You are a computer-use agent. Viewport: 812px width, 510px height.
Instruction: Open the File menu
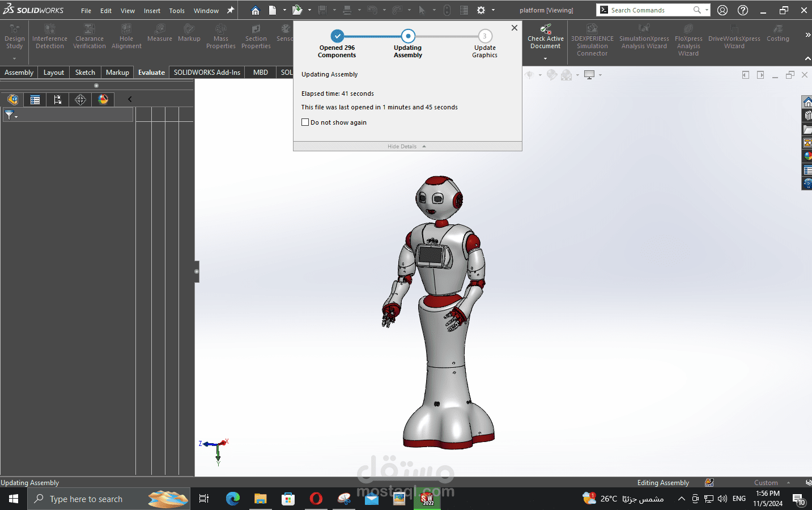(86, 11)
